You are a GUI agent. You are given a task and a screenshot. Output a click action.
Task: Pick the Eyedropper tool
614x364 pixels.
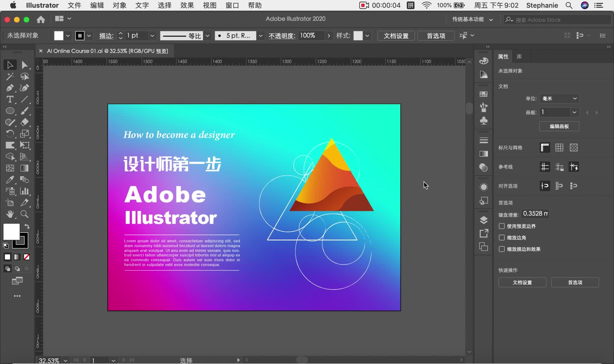[10, 180]
